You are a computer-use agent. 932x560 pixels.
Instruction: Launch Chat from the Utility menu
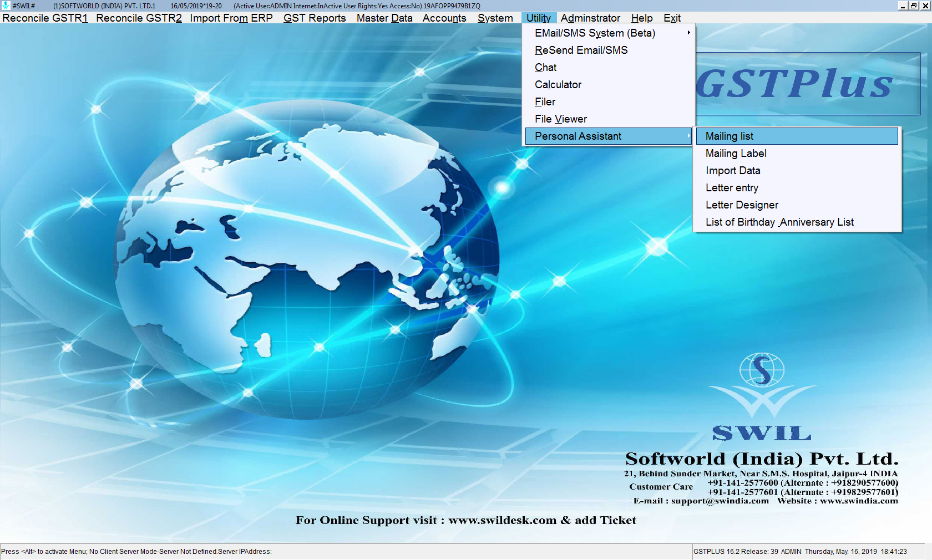[x=609, y=68]
